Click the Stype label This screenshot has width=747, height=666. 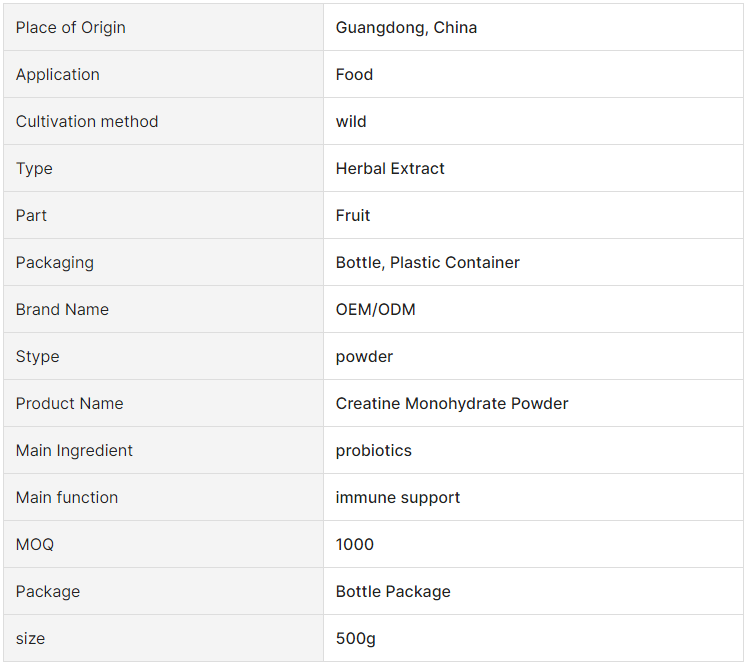pyautogui.click(x=37, y=357)
